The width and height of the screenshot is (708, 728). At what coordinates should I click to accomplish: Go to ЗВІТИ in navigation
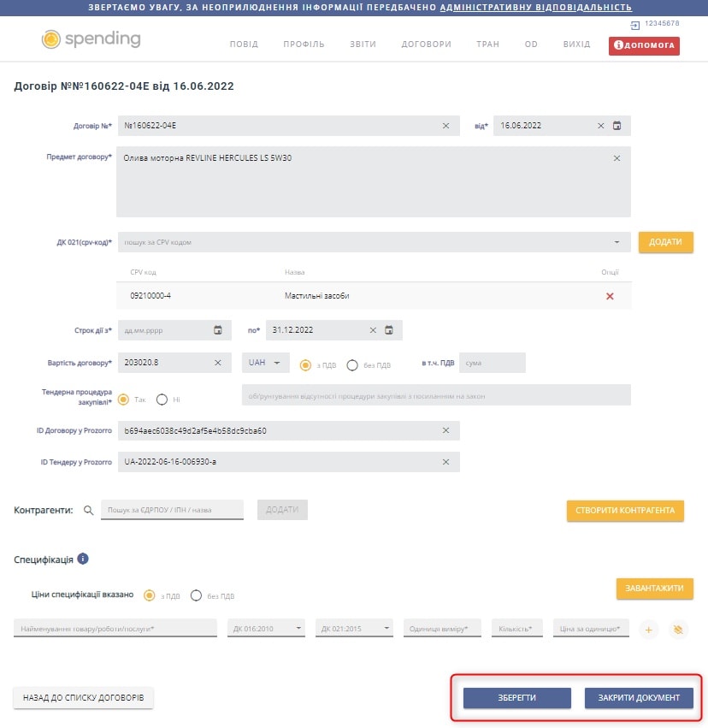[363, 44]
